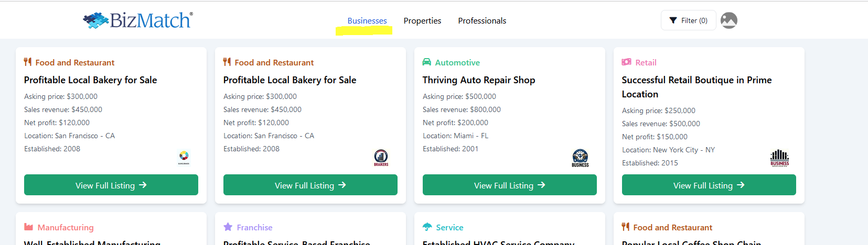Click the Auto Repair Shop broker logo
The width and height of the screenshot is (868, 245).
pos(580,158)
